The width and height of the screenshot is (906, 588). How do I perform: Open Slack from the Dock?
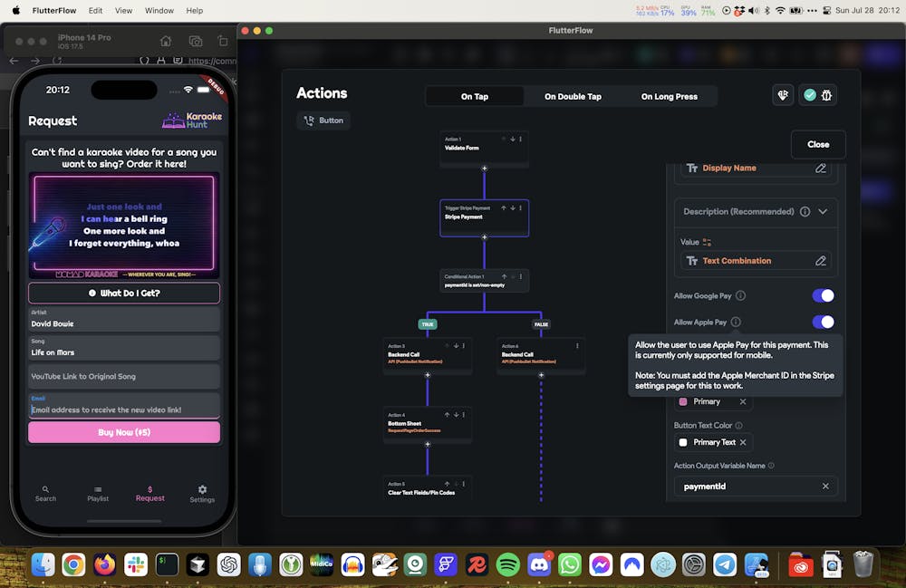(x=136, y=564)
